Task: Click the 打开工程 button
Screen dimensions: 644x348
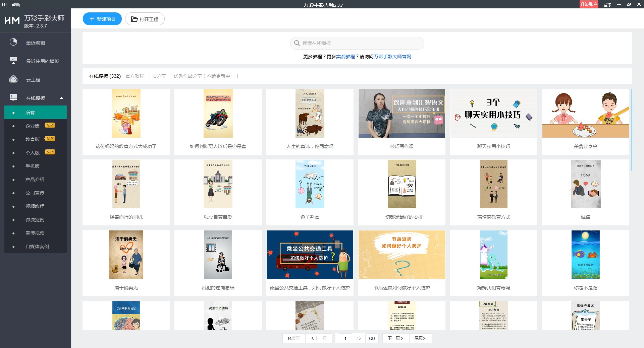Action: click(145, 19)
